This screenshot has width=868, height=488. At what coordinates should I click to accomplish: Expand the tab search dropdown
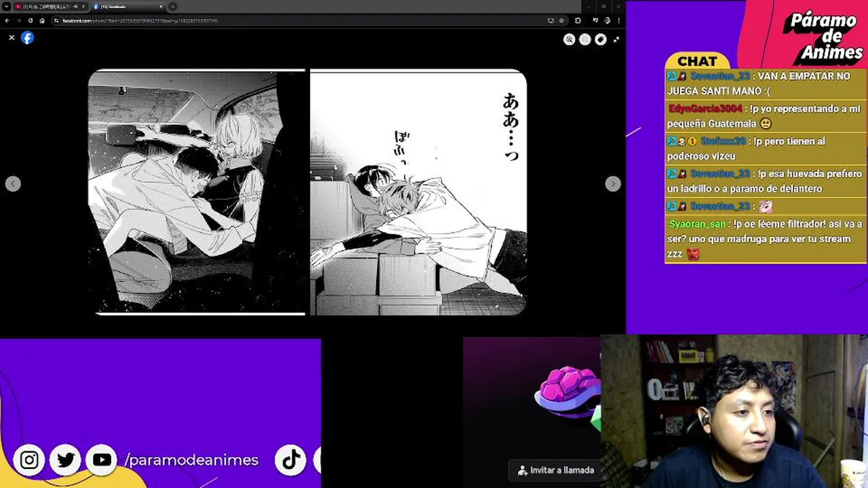(6, 6)
